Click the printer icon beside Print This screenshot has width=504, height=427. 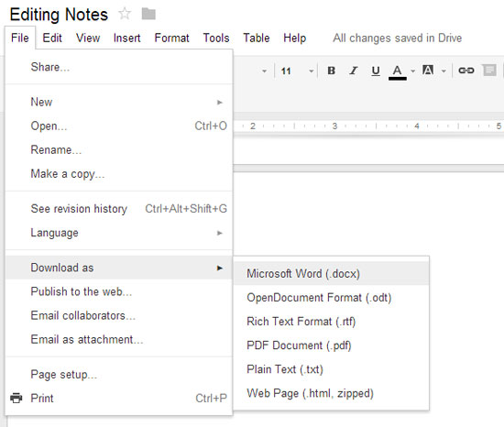pos(16,398)
